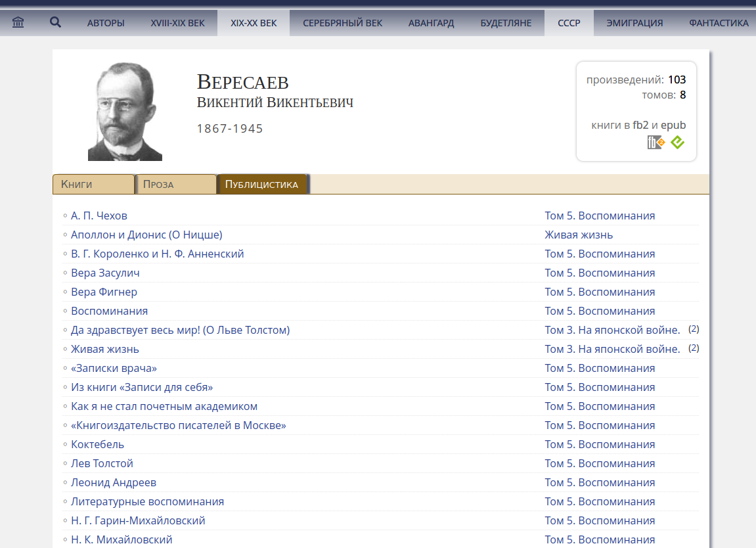
Task: Open the Фантастика section
Action: (x=719, y=23)
